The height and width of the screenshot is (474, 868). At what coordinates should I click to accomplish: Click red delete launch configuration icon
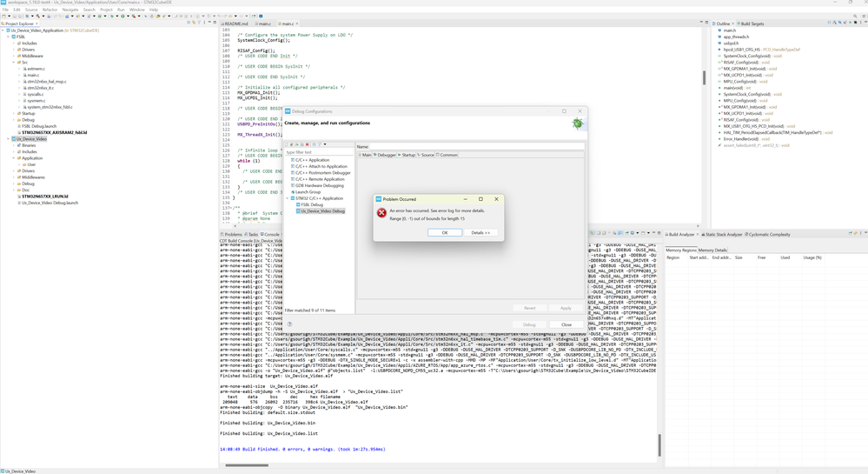coord(308,144)
